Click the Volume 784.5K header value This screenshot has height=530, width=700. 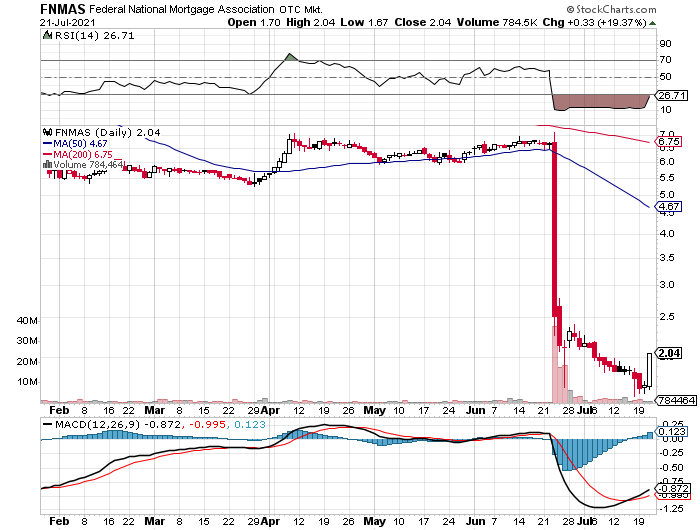tap(497, 22)
